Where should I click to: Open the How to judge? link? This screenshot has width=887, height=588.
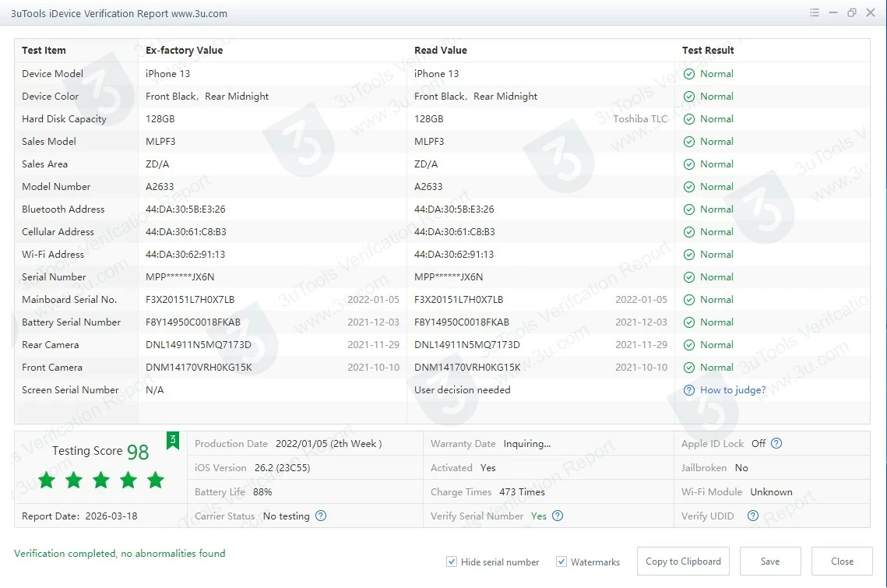[733, 390]
